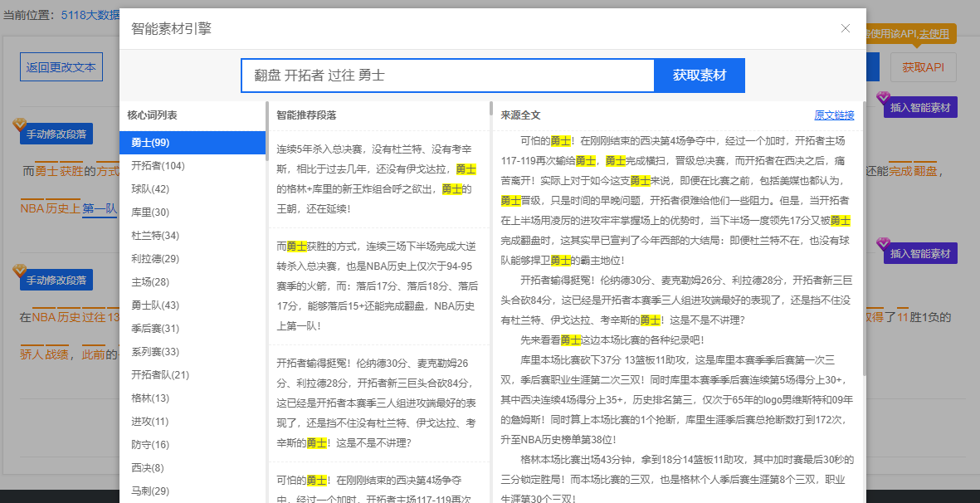Select recommended paragraph starting 连续5年杀入总决赛
This screenshot has height=503, width=980.
pyautogui.click(x=378, y=179)
